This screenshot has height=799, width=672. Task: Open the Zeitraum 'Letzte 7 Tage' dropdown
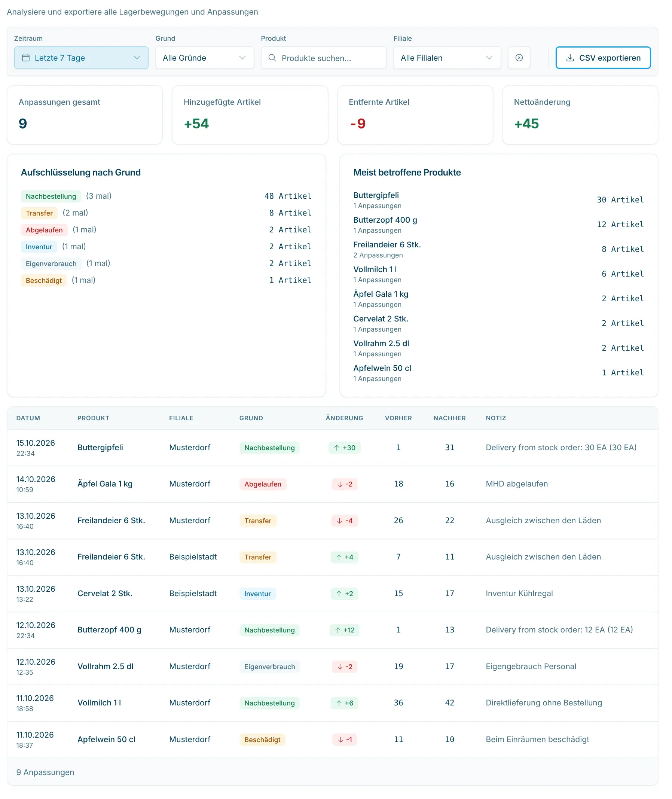[82, 58]
